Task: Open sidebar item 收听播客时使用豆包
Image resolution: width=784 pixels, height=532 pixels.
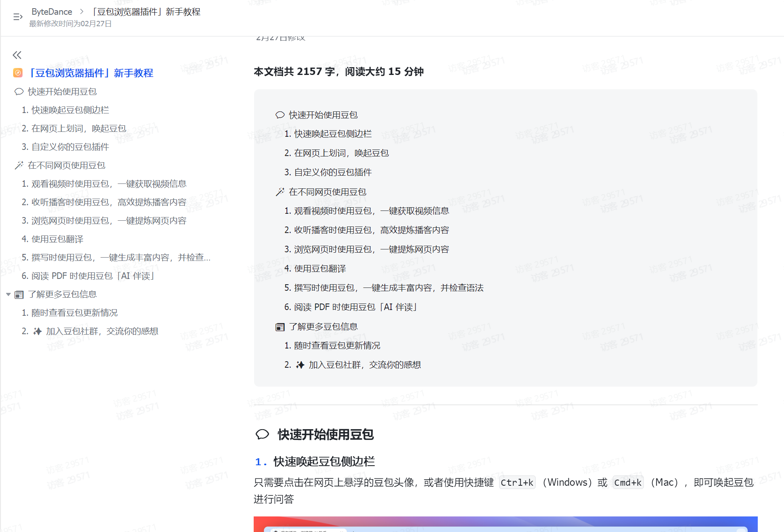Action: [104, 202]
